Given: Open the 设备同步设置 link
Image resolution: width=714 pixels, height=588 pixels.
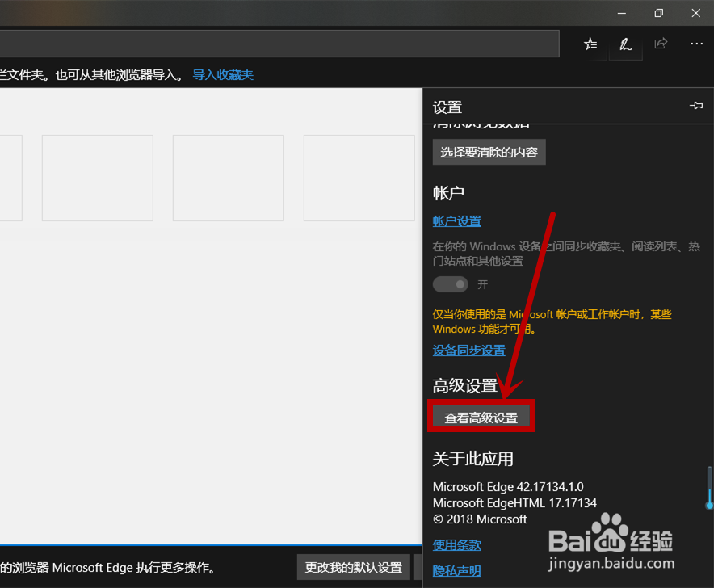Looking at the screenshot, I should [x=469, y=351].
